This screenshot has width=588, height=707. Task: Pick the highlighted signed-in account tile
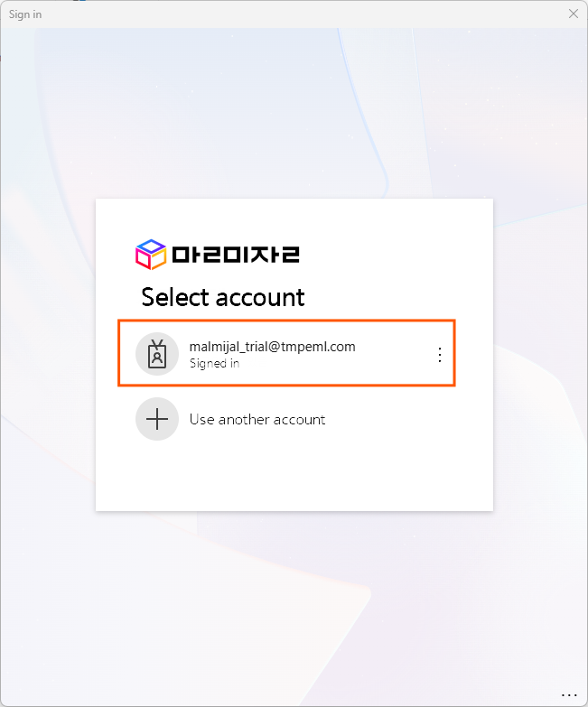pos(286,353)
